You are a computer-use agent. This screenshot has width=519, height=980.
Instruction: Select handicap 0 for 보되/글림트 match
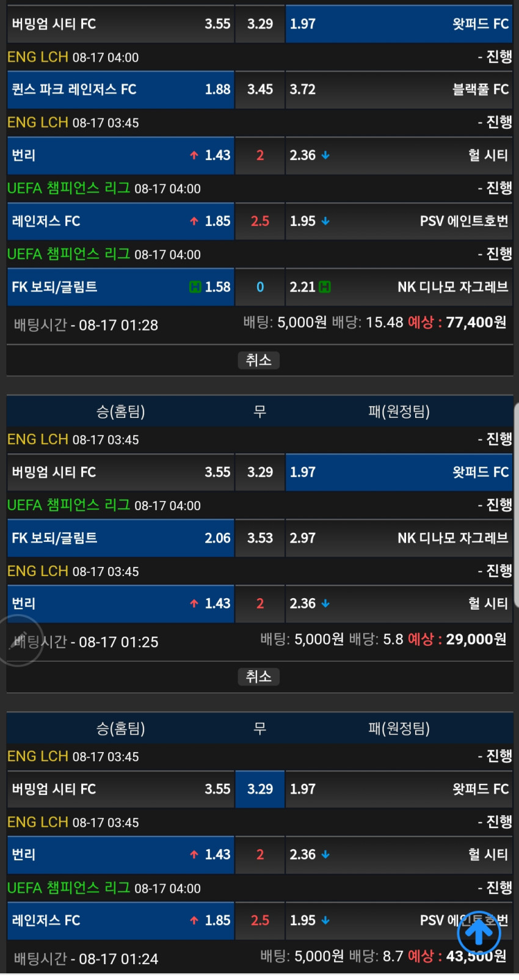(x=260, y=287)
